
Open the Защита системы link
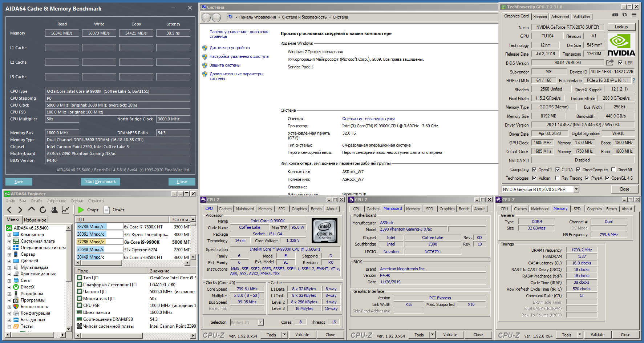point(225,65)
